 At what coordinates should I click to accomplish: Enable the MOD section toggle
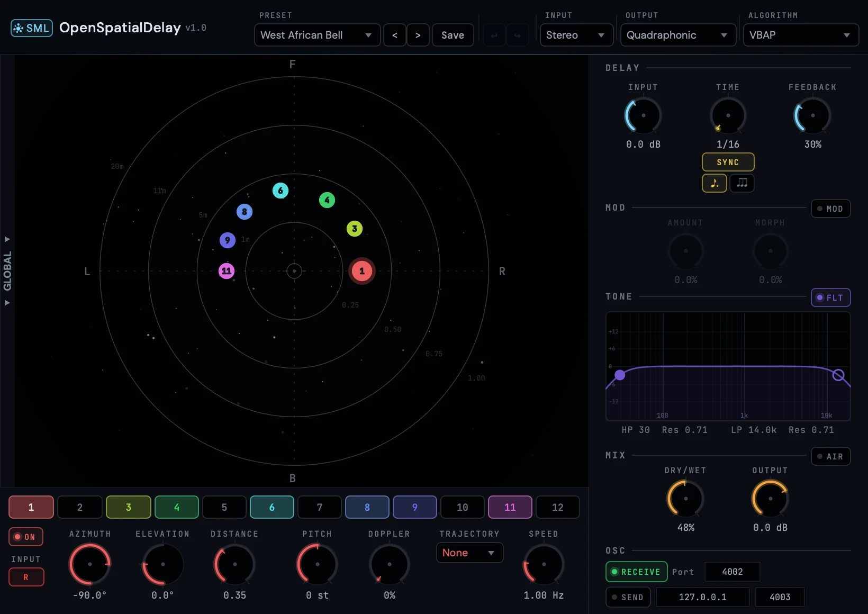[x=831, y=209]
